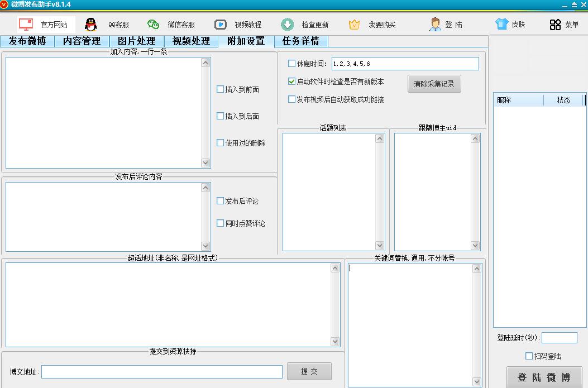Switch to the 发布微博 tab
The width and height of the screenshot is (588, 388).
coord(27,41)
